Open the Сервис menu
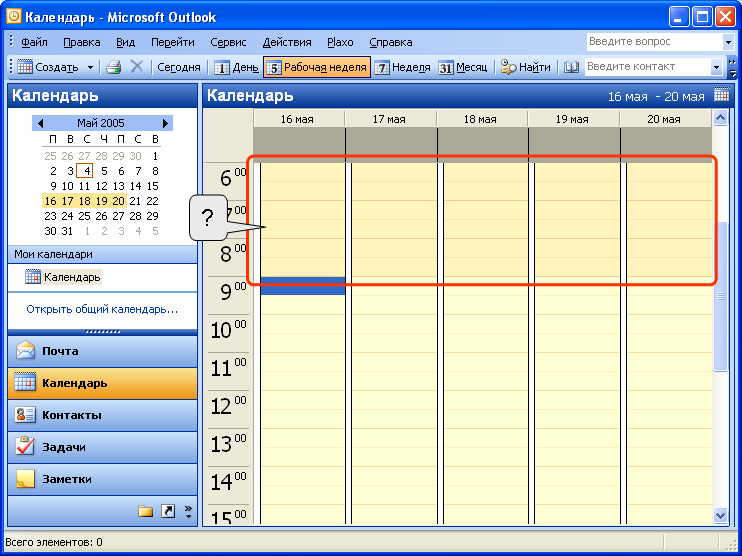 click(228, 42)
